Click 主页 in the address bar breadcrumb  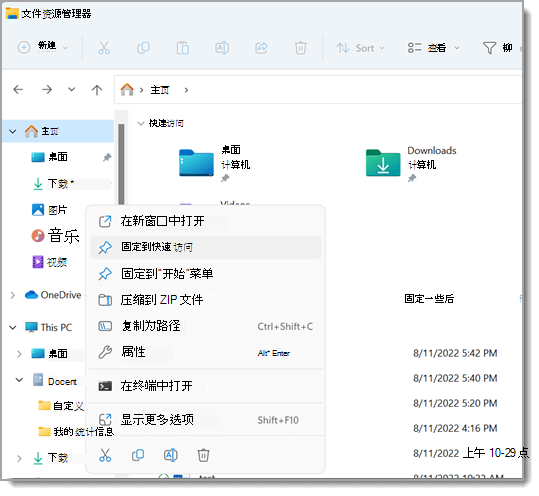(160, 90)
